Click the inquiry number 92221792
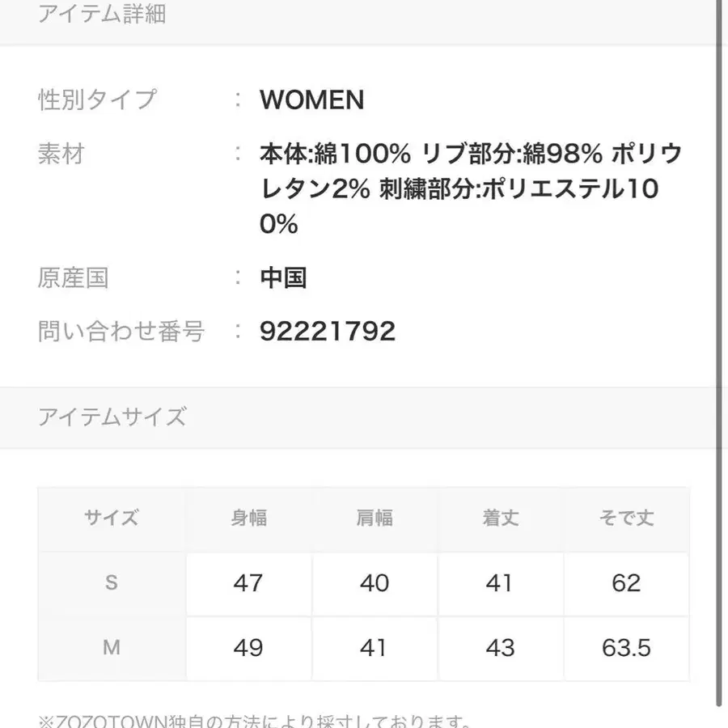728x728 pixels. pos(328,331)
